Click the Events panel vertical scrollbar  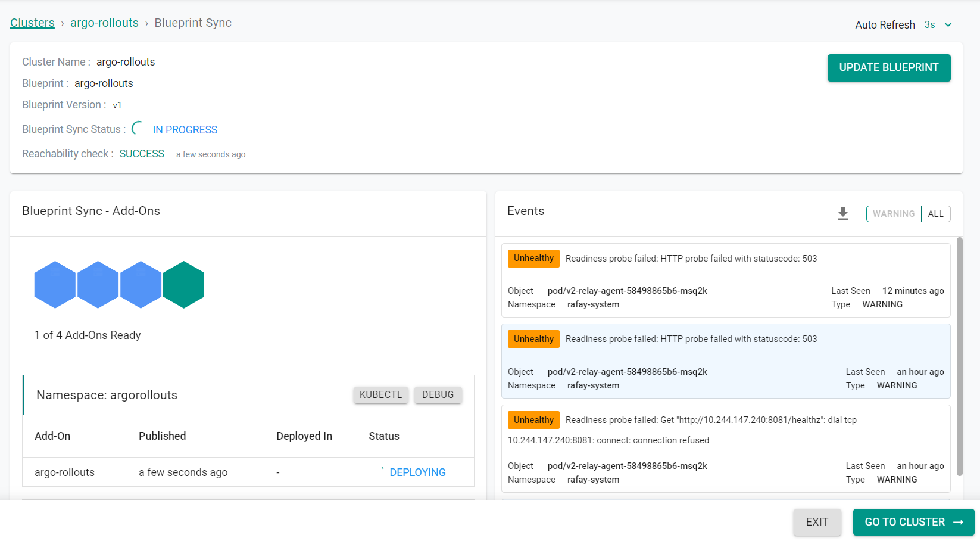(959, 356)
